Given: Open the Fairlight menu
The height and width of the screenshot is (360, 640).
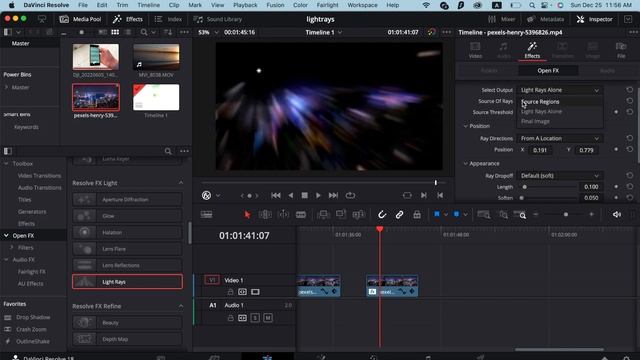Looking at the screenshot, I should coord(327,5).
